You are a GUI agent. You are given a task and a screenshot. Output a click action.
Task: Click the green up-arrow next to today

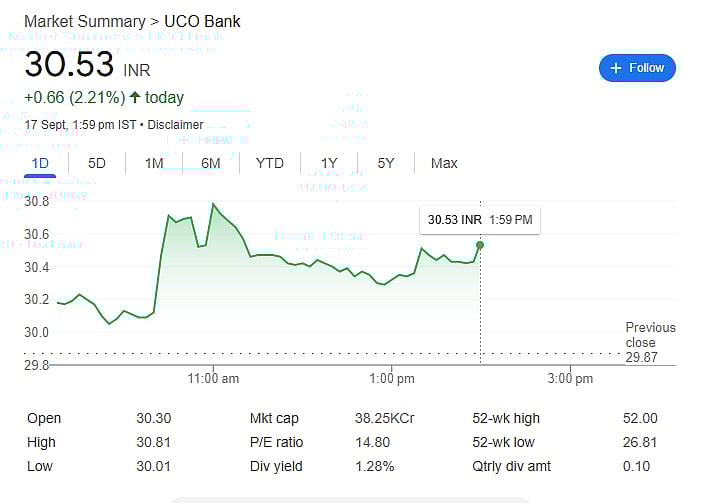pyautogui.click(x=135, y=97)
